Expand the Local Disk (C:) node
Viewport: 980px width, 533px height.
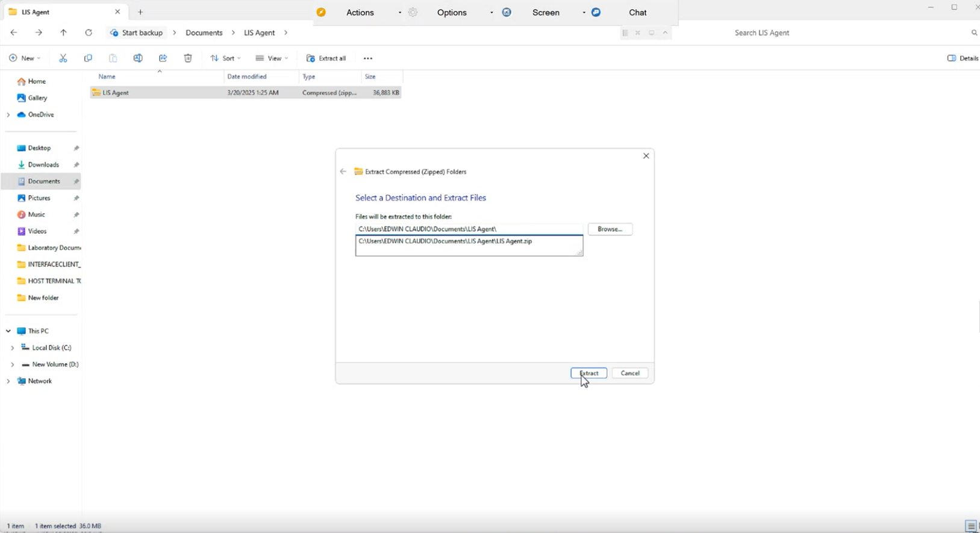[13, 348]
